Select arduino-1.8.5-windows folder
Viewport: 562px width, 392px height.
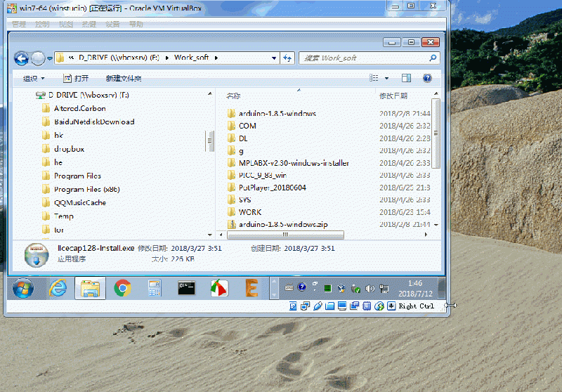(272, 114)
